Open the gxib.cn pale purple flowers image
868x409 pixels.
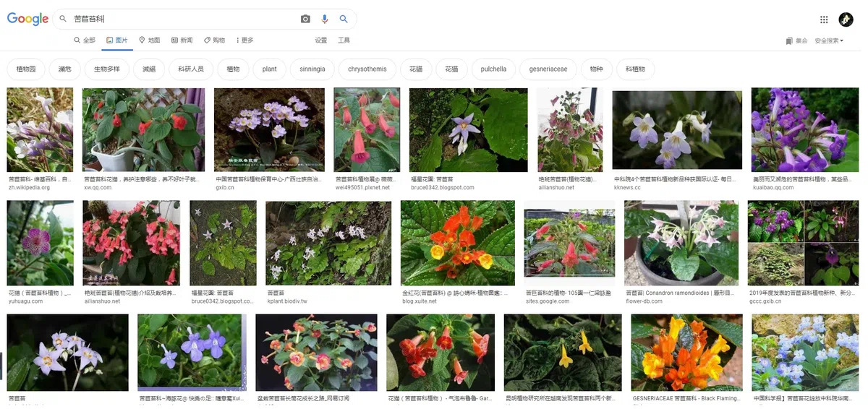[x=269, y=129]
